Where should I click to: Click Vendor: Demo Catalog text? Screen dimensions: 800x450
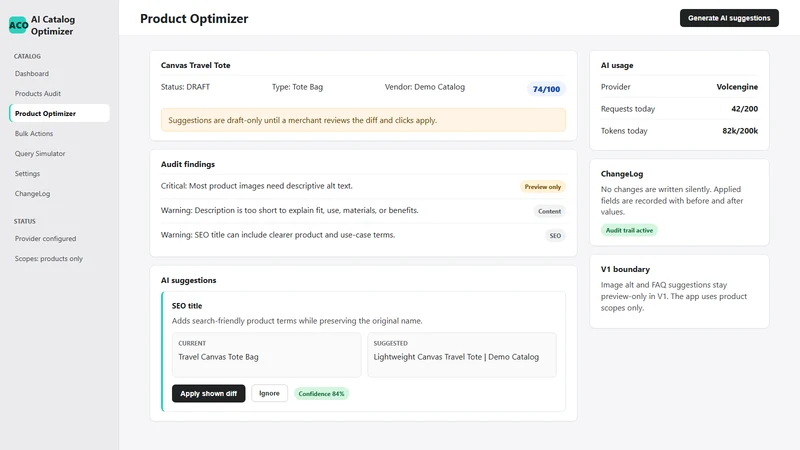[424, 87]
